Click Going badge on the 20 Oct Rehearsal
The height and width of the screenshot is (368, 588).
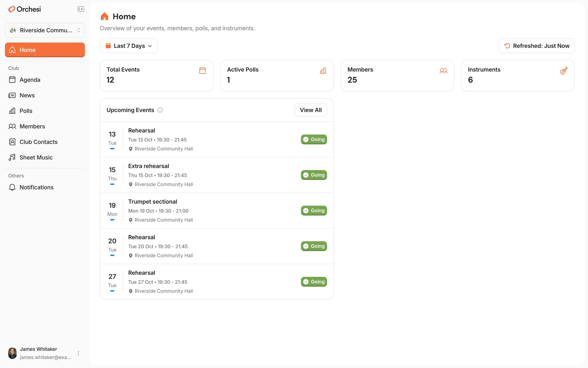[x=314, y=246]
